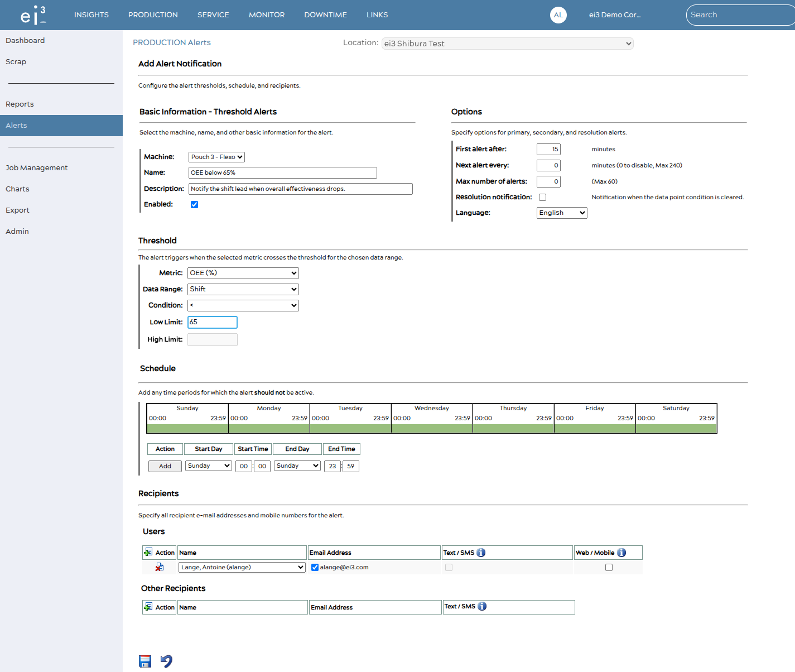Open Admin in sidebar
Viewport: 795px width, 672px height.
tap(61, 232)
